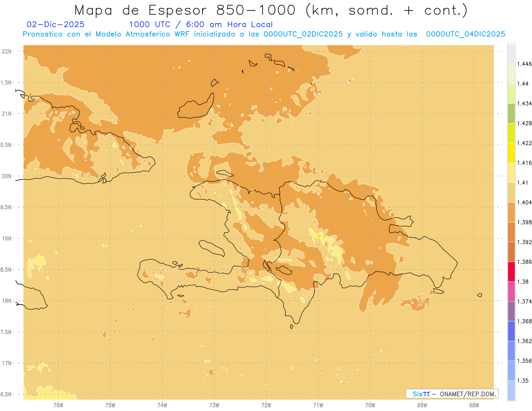Select the date label 02-Dic-2025
The width and height of the screenshot is (532, 411).
[x=56, y=24]
